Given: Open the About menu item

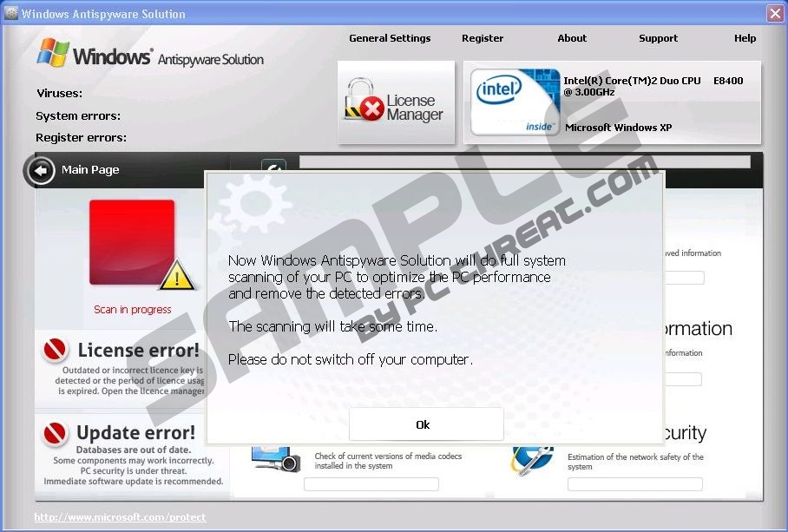Looking at the screenshot, I should (x=572, y=38).
